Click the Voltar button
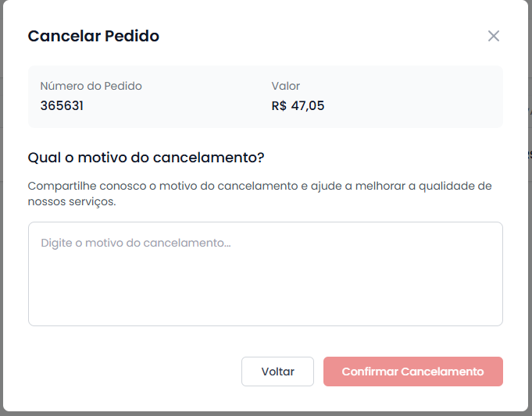 tap(277, 372)
